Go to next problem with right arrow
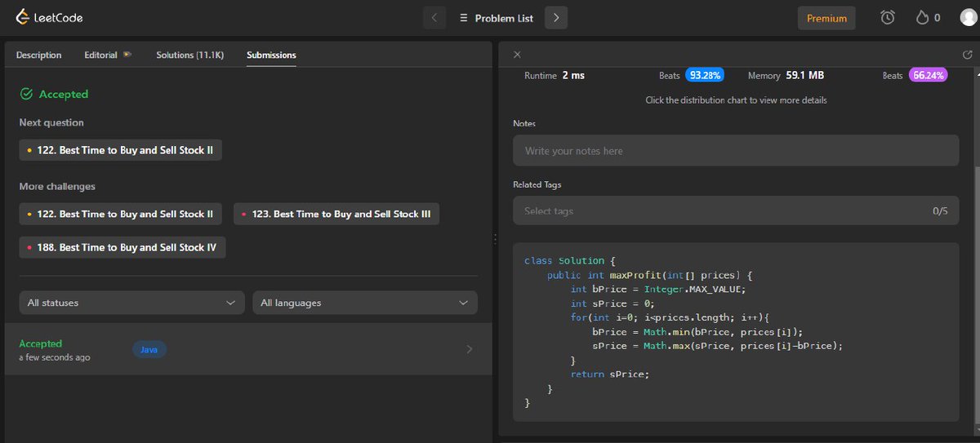The width and height of the screenshot is (980, 443). [x=556, y=17]
